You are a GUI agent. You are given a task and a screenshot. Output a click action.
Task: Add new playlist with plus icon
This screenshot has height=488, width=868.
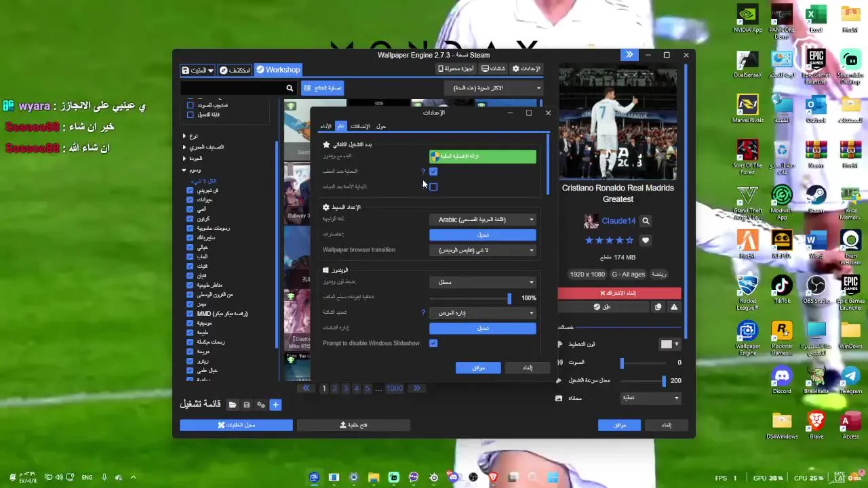pos(275,405)
